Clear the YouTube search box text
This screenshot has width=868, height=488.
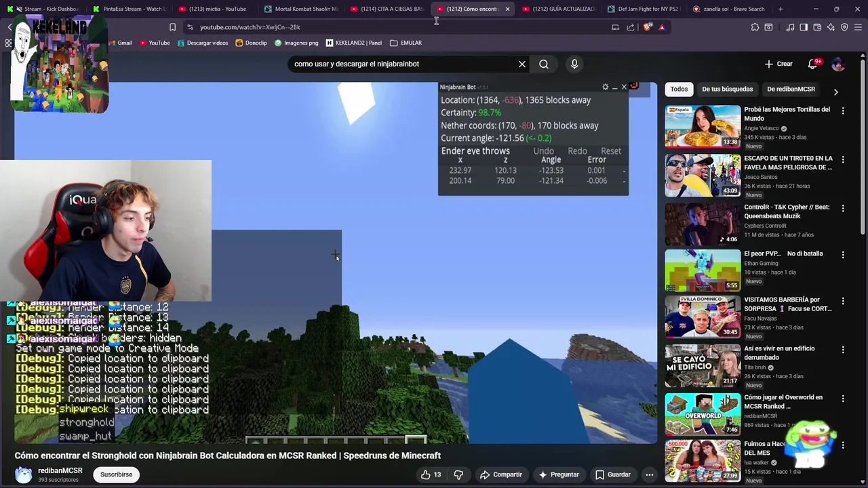[x=522, y=64]
